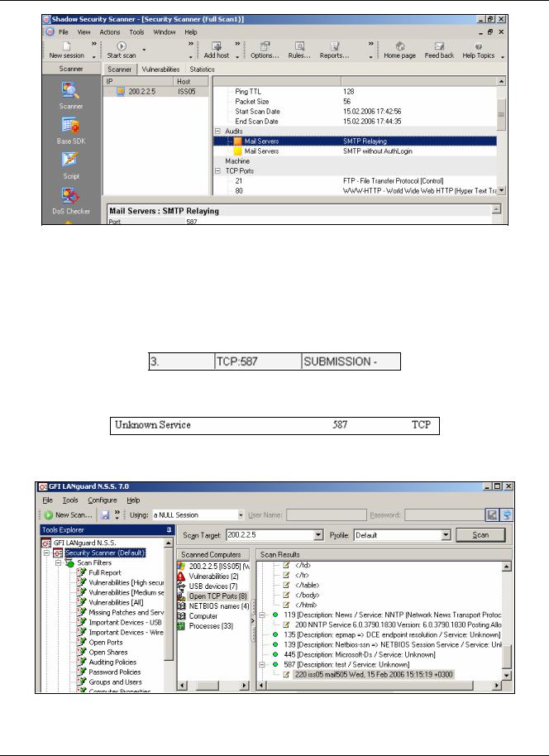Click the Home page toolbar icon
The height and width of the screenshot is (756, 549).
tap(399, 45)
